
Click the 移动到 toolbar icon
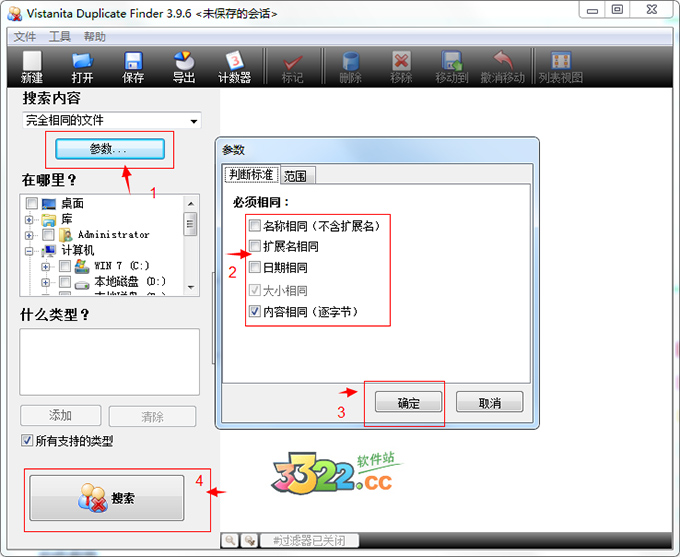(x=452, y=61)
